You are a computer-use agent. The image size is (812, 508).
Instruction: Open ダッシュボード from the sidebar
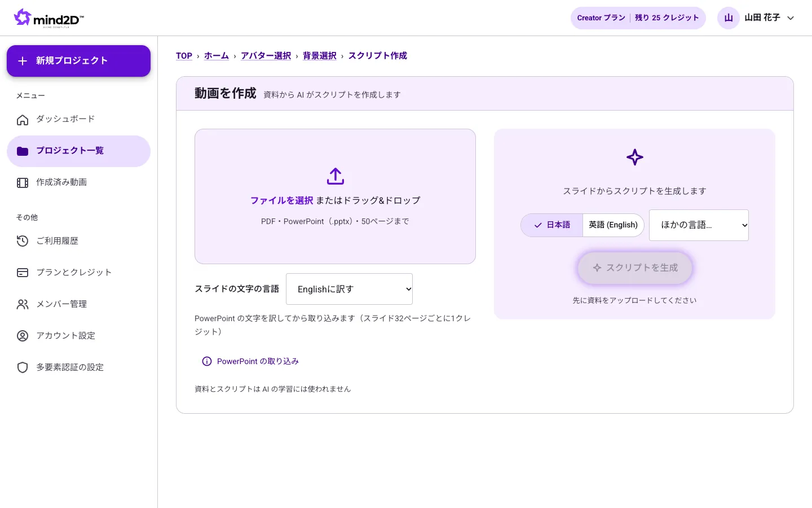78,120
